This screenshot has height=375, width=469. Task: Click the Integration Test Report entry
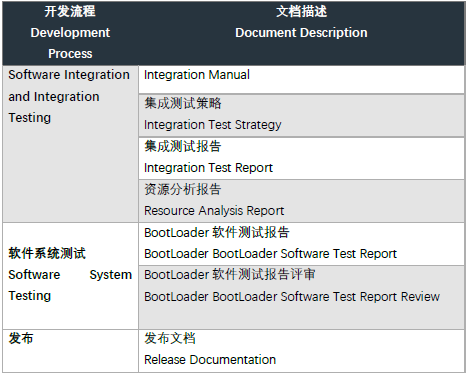coord(208,168)
